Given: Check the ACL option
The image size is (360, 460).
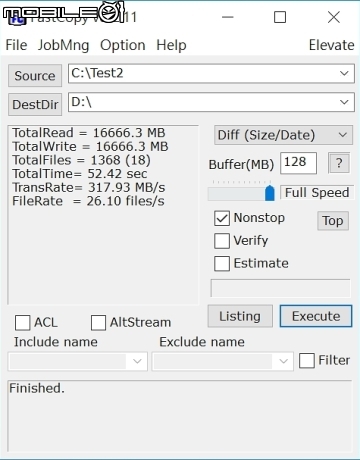Looking at the screenshot, I should [x=23, y=323].
